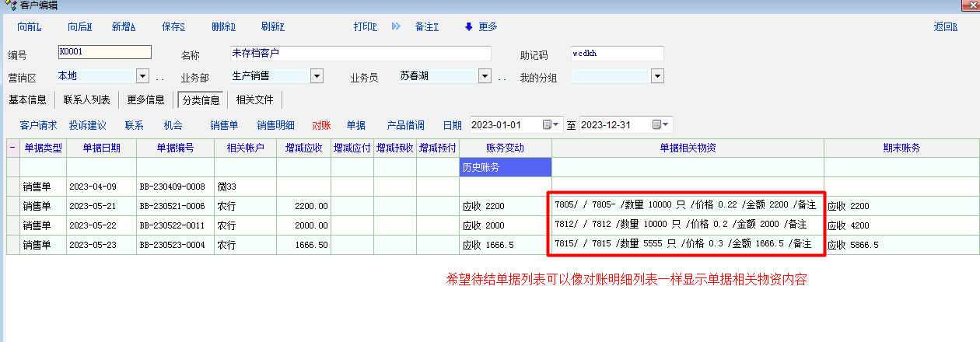Click the ellipsis button beside 业务员
Image resolution: width=980 pixels, height=342 pixels.
point(502,78)
